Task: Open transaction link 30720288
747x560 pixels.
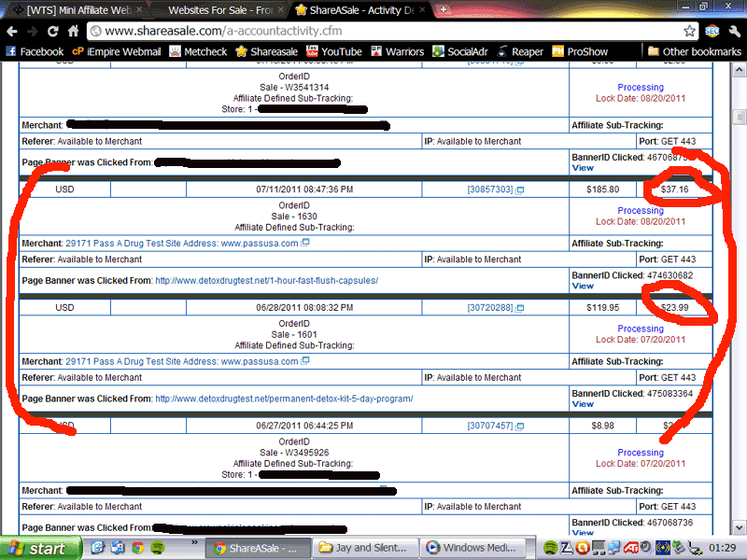Action: coord(490,308)
